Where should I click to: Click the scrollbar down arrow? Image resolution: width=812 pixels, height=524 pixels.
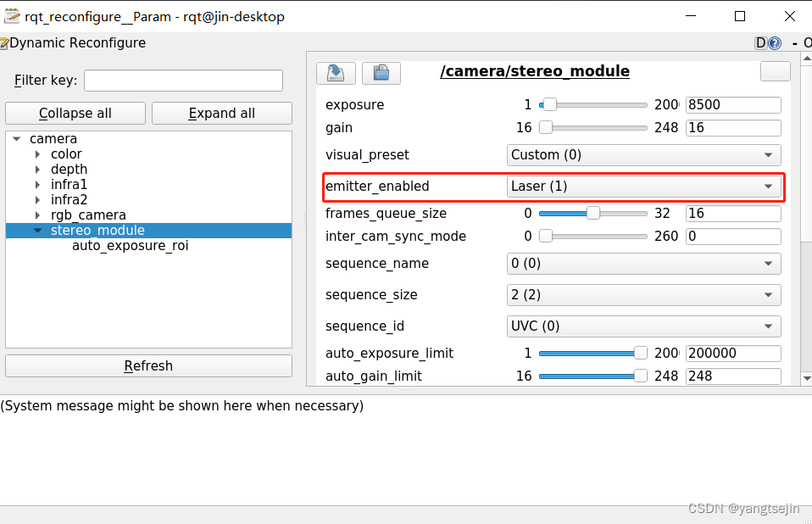[x=806, y=378]
